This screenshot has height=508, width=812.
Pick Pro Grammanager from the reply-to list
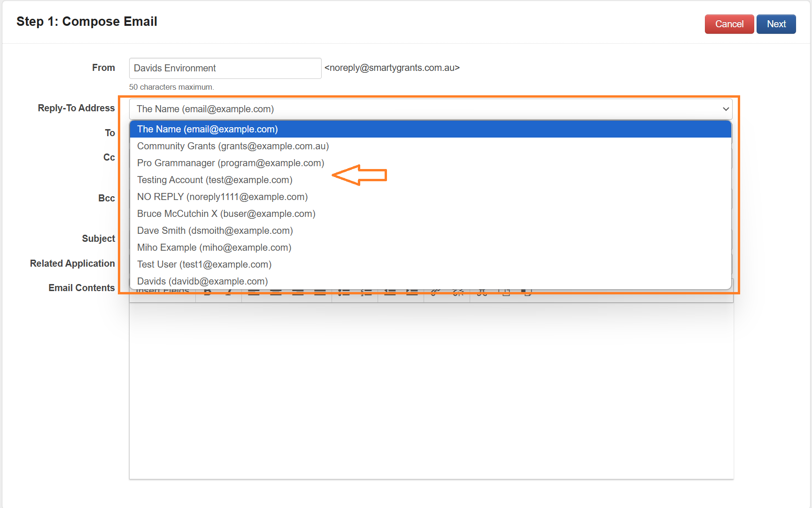pyautogui.click(x=230, y=163)
